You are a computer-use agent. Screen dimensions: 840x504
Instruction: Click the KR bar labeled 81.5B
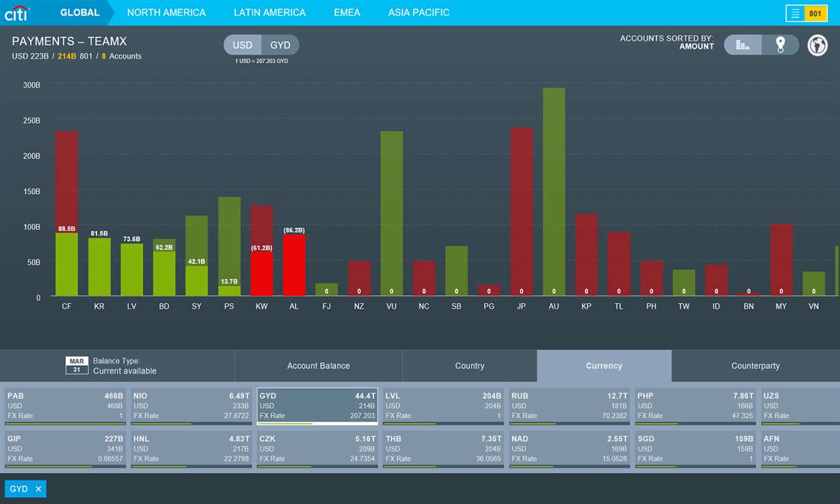pyautogui.click(x=99, y=267)
